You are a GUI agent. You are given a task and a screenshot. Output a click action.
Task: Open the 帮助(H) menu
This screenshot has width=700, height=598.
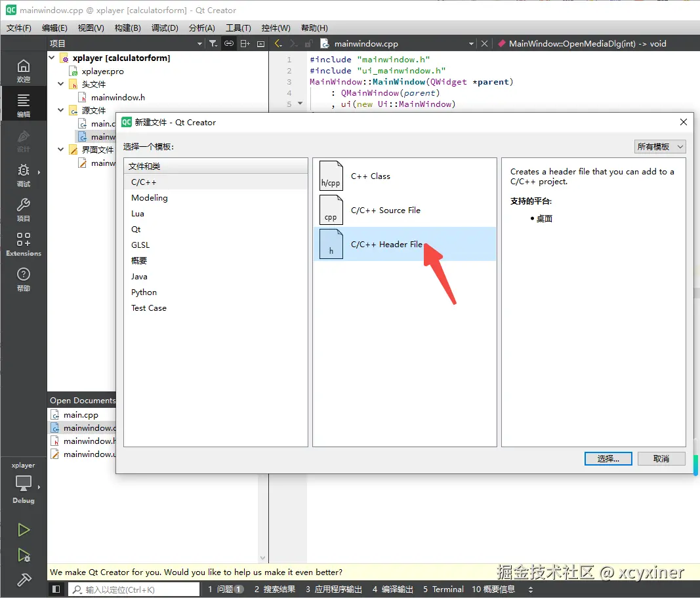314,28
